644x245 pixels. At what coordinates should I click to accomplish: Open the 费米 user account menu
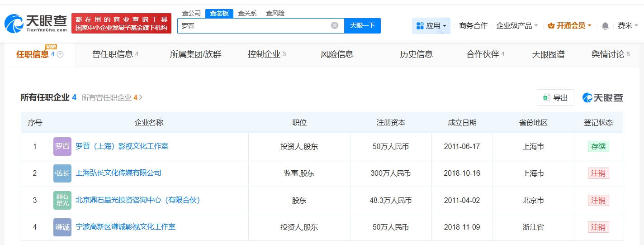tap(628, 26)
